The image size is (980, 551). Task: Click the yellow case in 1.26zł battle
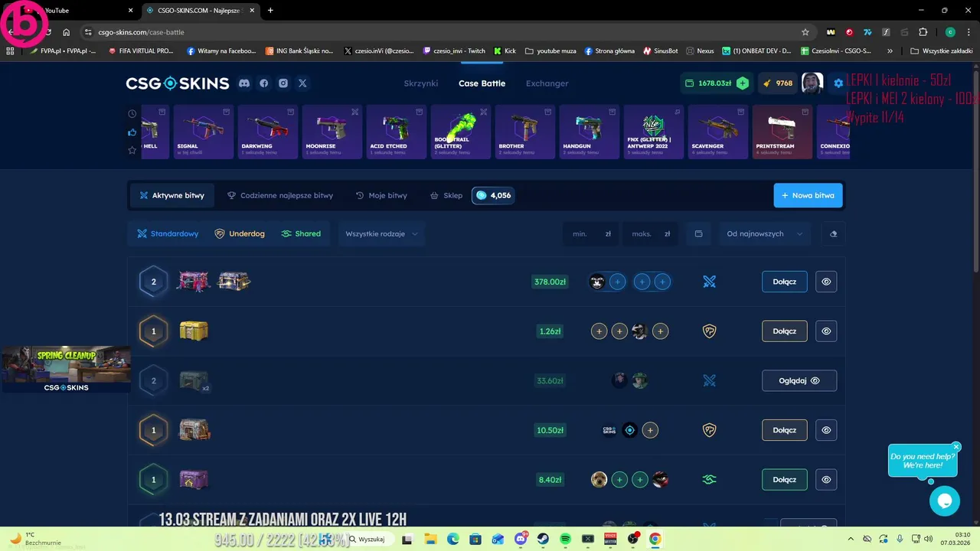194,331
